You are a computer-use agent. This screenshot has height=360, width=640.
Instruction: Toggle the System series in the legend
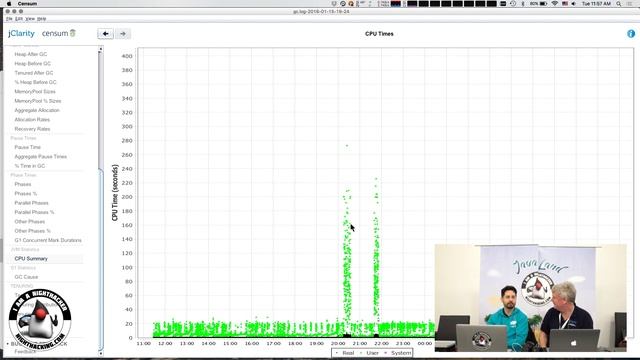click(398, 353)
